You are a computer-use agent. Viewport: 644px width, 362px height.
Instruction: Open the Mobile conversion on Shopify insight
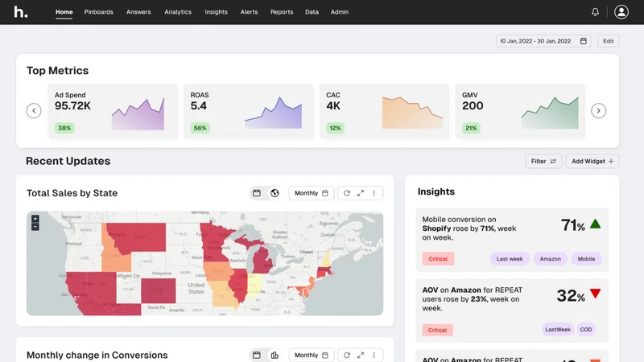click(512, 240)
